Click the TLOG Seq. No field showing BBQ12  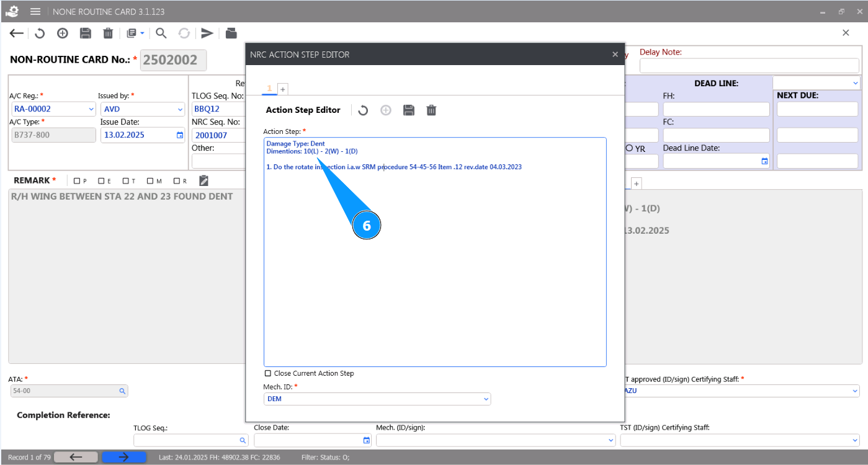[x=218, y=109]
